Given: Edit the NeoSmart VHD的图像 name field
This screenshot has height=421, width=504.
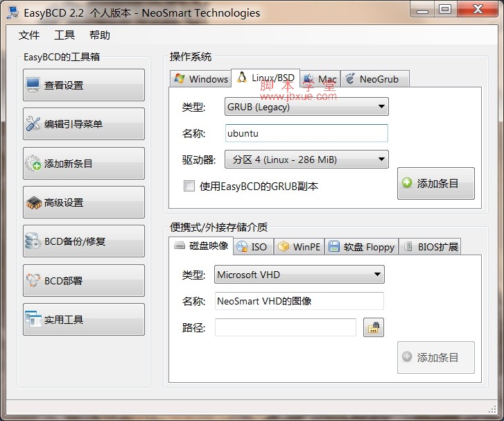Looking at the screenshot, I should pos(299,301).
